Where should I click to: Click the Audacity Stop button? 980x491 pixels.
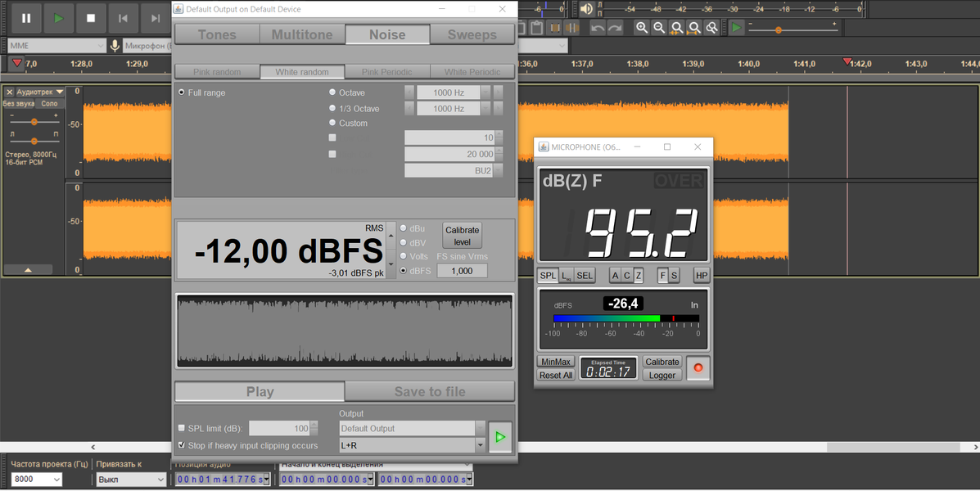91,18
